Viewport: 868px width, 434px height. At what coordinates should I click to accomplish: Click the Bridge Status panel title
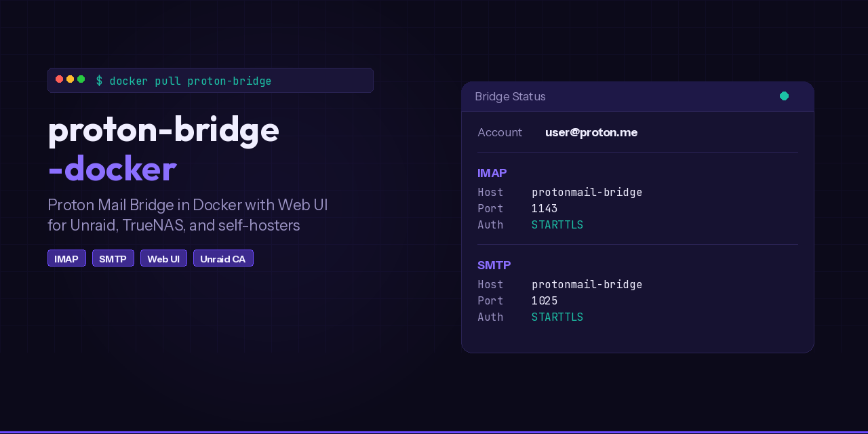(x=510, y=96)
